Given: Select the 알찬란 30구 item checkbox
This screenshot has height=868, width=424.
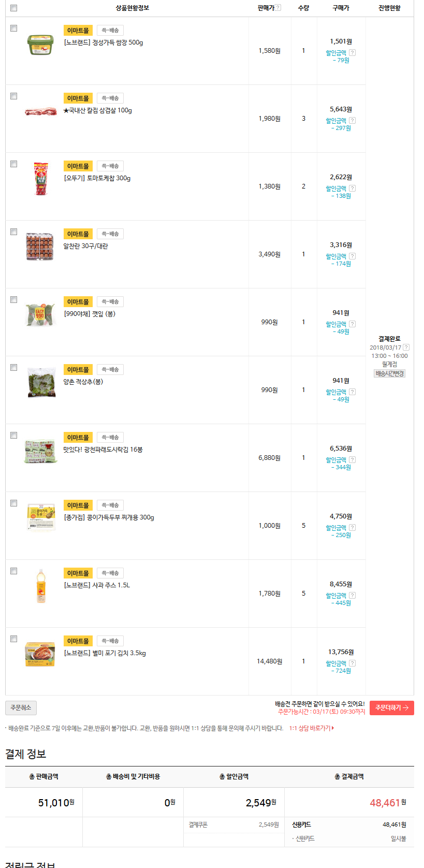Looking at the screenshot, I should click(14, 232).
